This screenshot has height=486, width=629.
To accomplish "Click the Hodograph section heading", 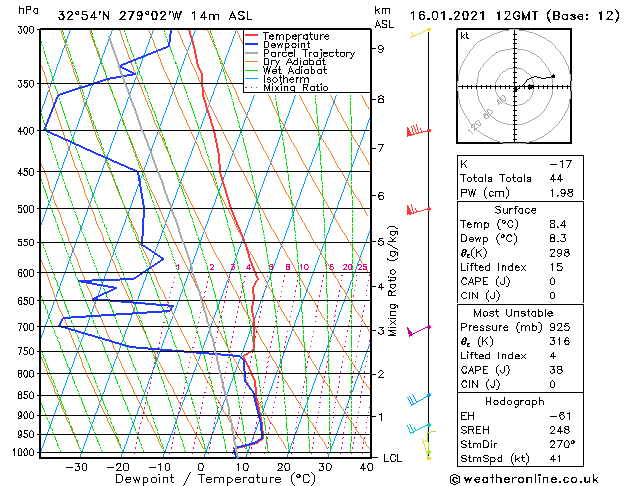I will point(515,401).
